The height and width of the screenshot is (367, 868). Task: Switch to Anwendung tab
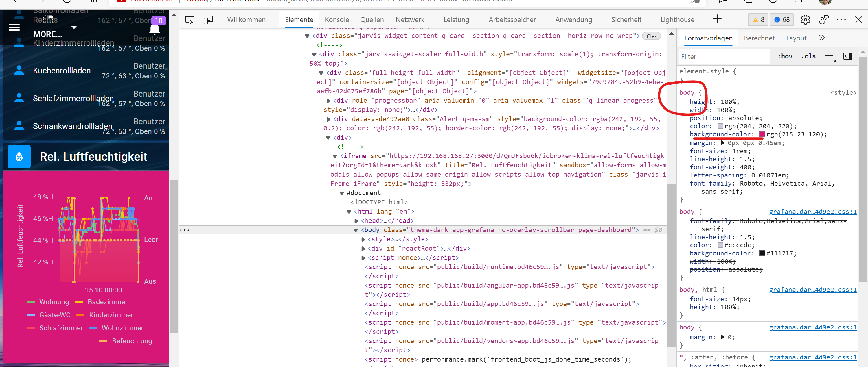tap(573, 20)
